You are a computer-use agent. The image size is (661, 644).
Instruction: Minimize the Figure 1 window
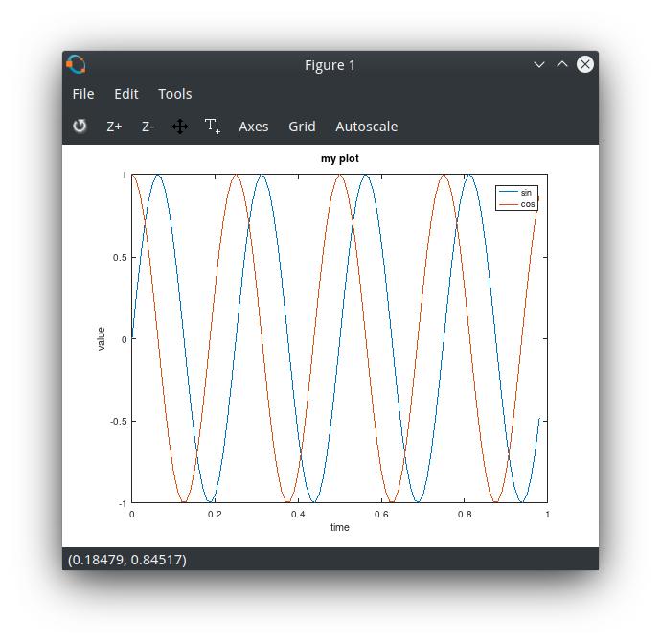(x=539, y=65)
